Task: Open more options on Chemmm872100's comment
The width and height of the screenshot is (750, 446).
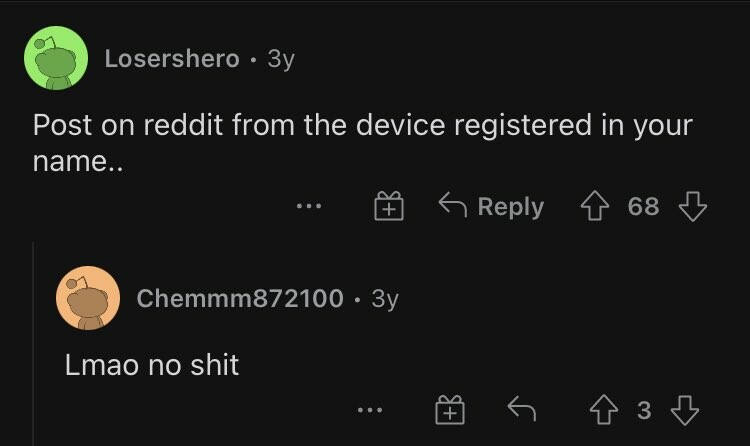Action: coord(370,410)
